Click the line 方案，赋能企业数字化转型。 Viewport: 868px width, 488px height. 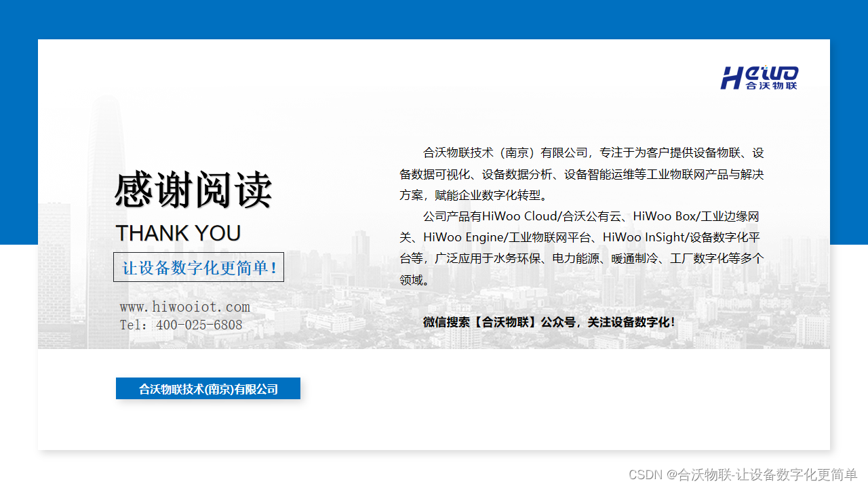click(x=474, y=195)
